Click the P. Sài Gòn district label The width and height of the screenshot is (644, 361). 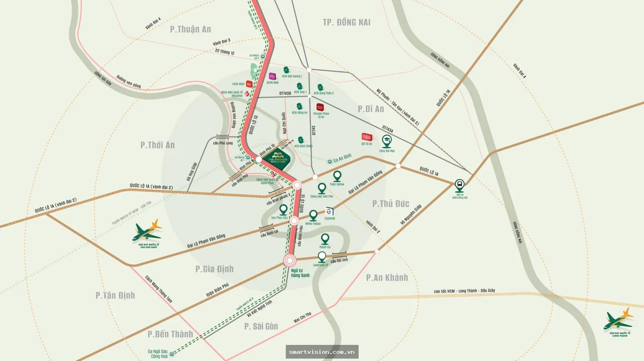click(x=261, y=326)
